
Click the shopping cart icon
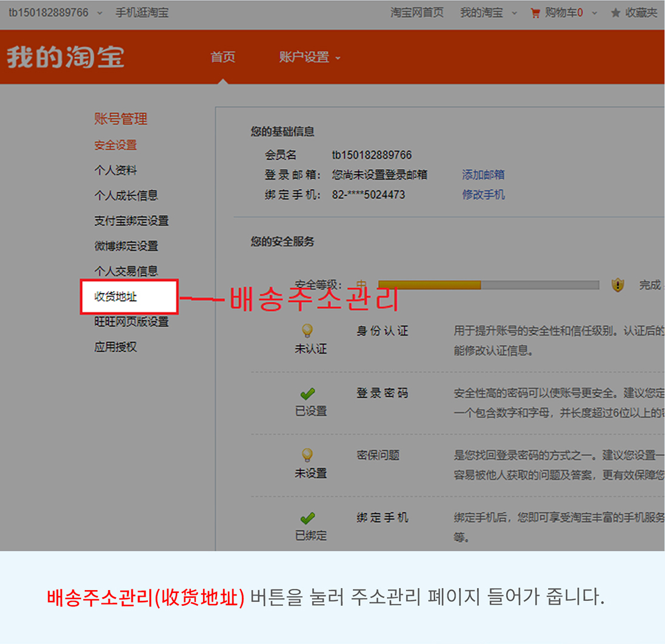[x=535, y=13]
